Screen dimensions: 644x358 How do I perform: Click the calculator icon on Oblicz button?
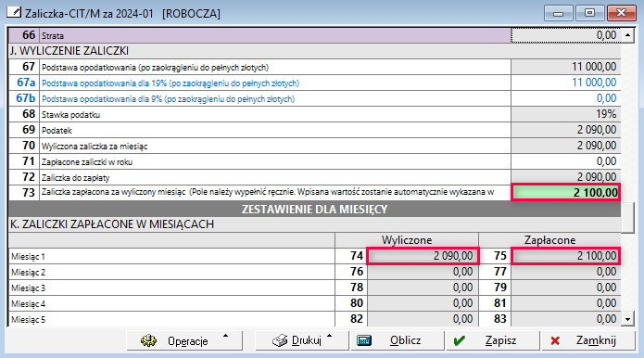pyautogui.click(x=364, y=340)
